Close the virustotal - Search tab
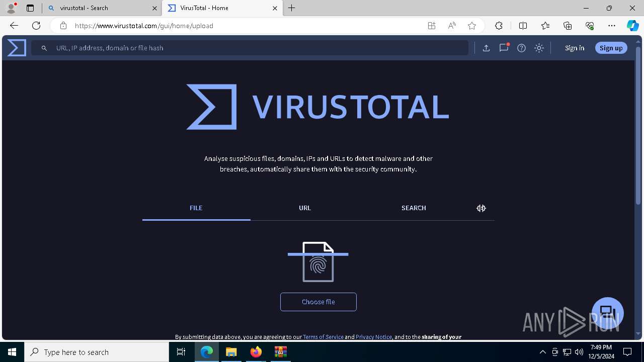Viewport: 644px width, 362px height. tap(154, 8)
